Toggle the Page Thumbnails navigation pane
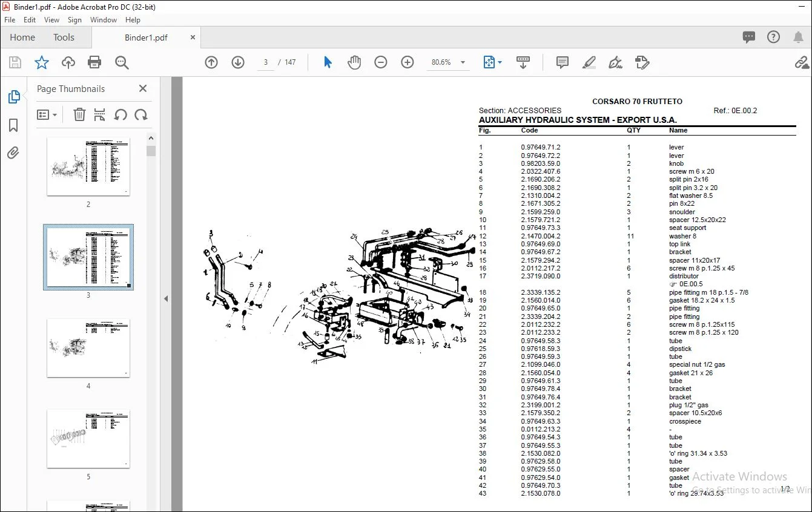Viewport: 812px width, 512px height. click(13, 97)
